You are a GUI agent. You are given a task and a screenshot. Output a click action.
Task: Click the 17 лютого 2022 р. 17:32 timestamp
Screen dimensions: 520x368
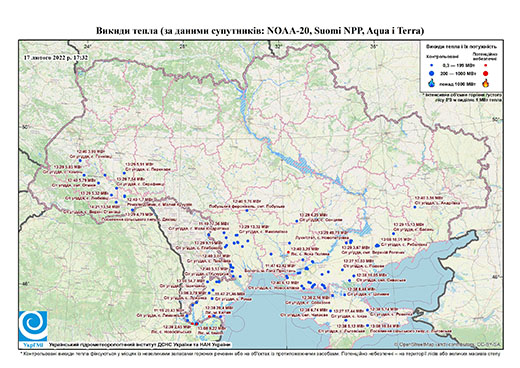pyautogui.click(x=56, y=58)
